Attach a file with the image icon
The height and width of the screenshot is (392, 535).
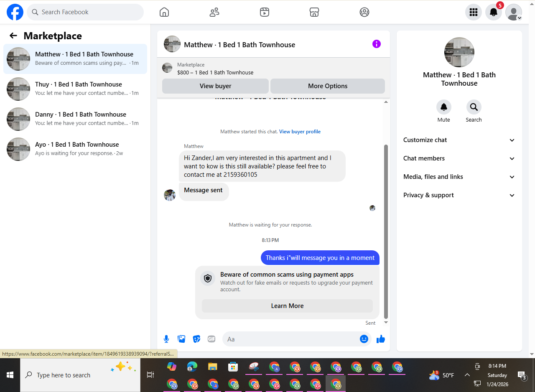click(181, 339)
